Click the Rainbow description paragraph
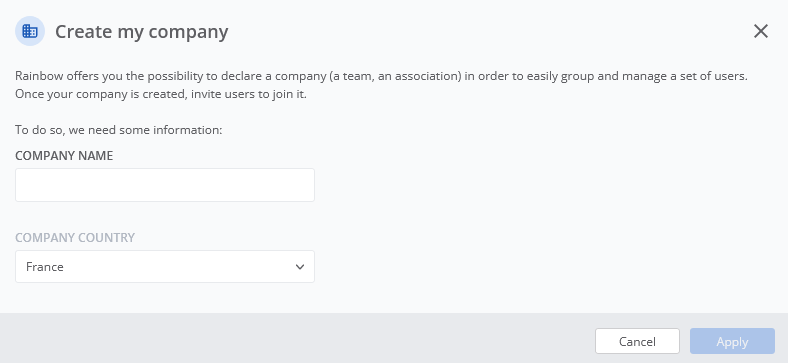Viewport: 788px width, 363px height. point(381,85)
